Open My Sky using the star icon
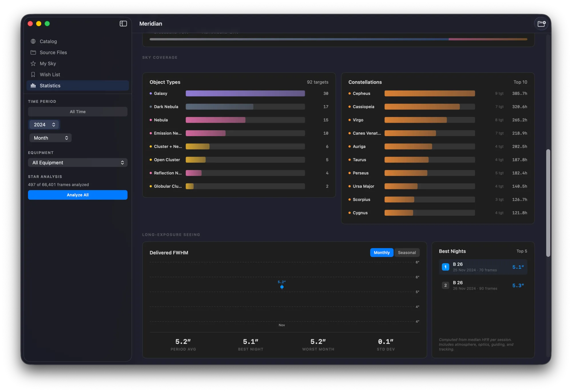This screenshot has height=392, width=572. click(33, 63)
